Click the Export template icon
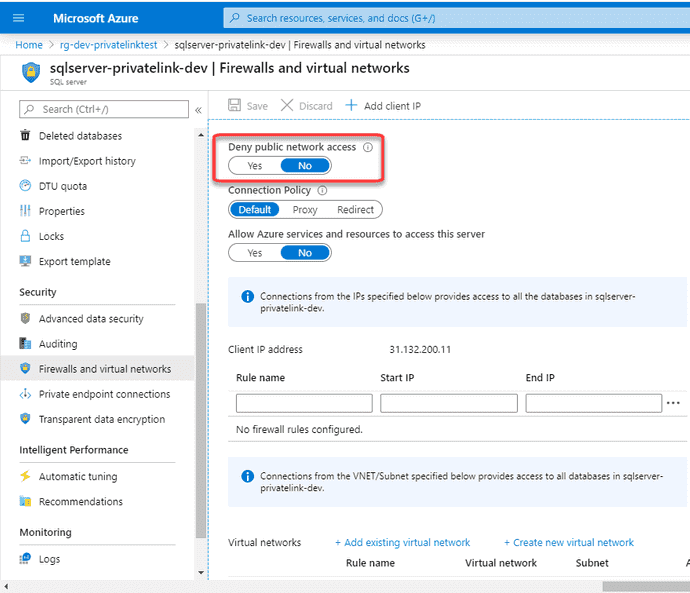Image resolution: width=690 pixels, height=593 pixels. 26,261
